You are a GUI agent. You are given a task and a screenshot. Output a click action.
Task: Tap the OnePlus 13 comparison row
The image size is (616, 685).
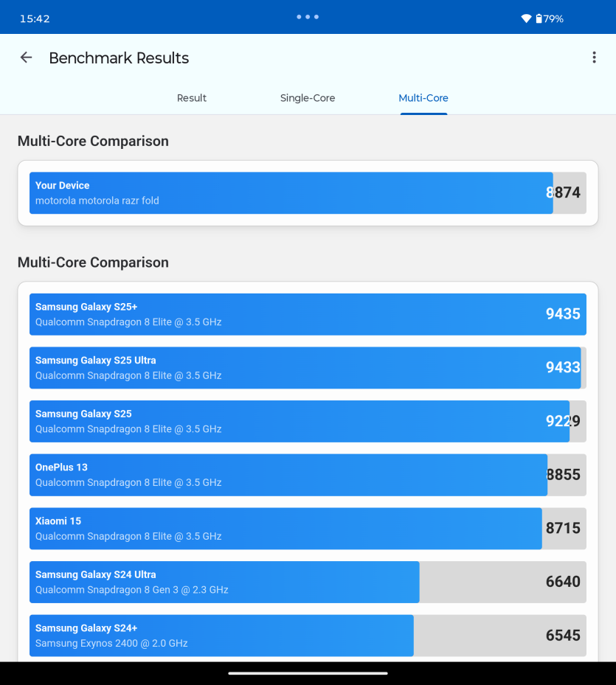308,475
